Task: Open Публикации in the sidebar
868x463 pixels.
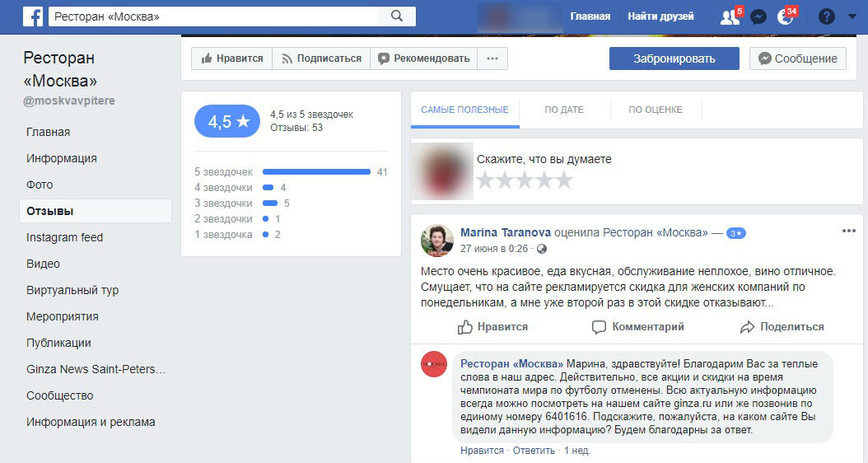Action: pyautogui.click(x=58, y=343)
